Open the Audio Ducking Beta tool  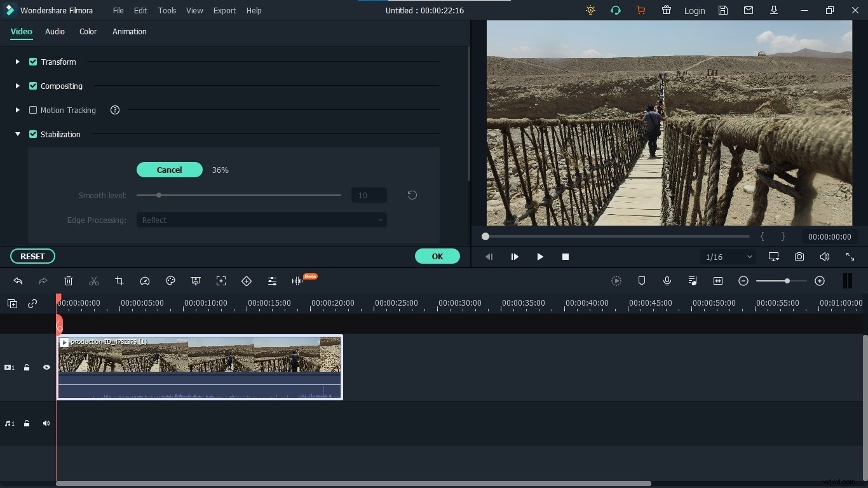pos(299,281)
